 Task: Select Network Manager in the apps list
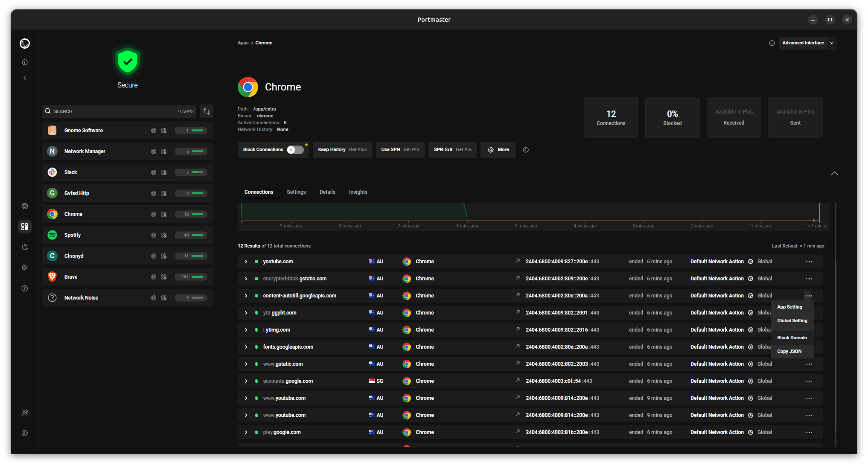[x=128, y=151]
